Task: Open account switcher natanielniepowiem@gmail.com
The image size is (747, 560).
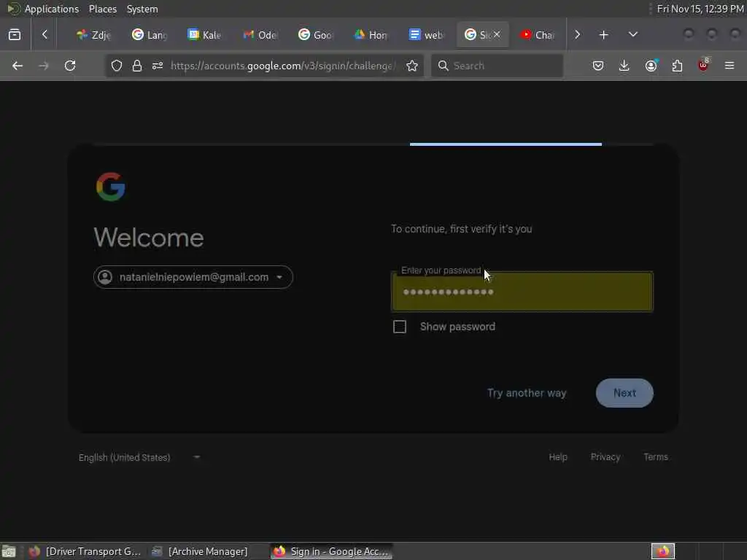Action: click(x=193, y=277)
